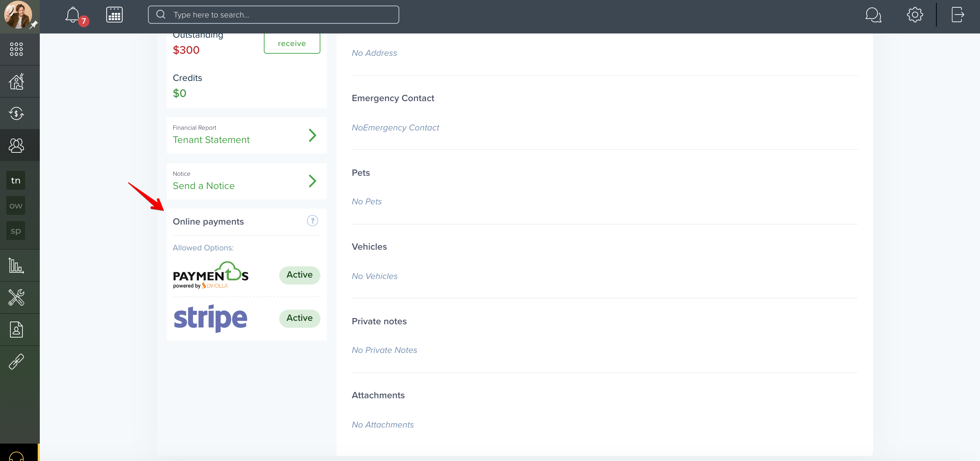This screenshot has height=461, width=980.
Task: Open the calendar icon in top bar
Action: [x=114, y=15]
